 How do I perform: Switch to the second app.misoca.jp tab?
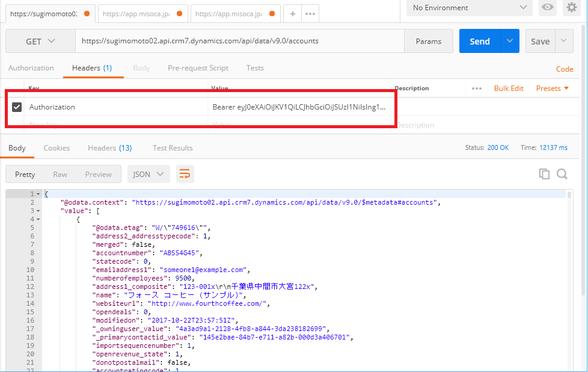coord(143,14)
